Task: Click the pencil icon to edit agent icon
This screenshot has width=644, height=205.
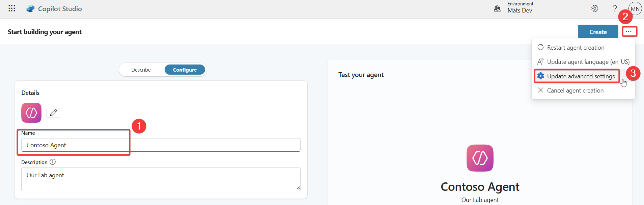Action: (x=53, y=112)
